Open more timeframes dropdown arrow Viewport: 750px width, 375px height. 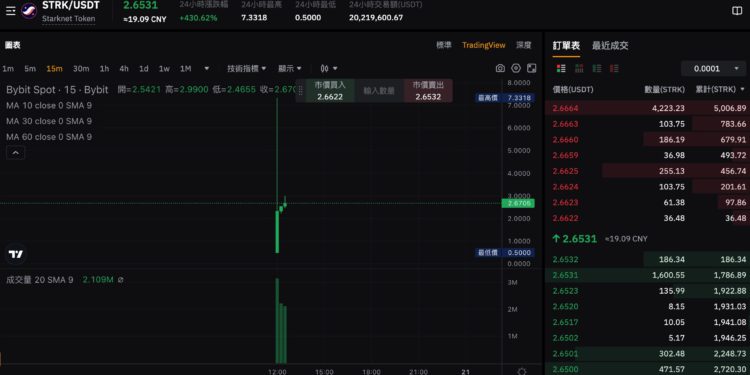(x=207, y=68)
